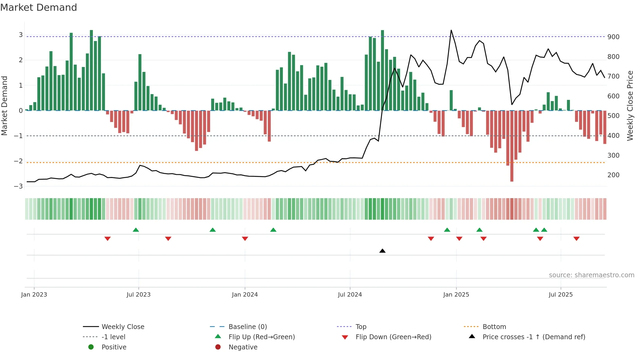Click the 'Flip Down (Green→Red)' legend label

tap(393, 337)
